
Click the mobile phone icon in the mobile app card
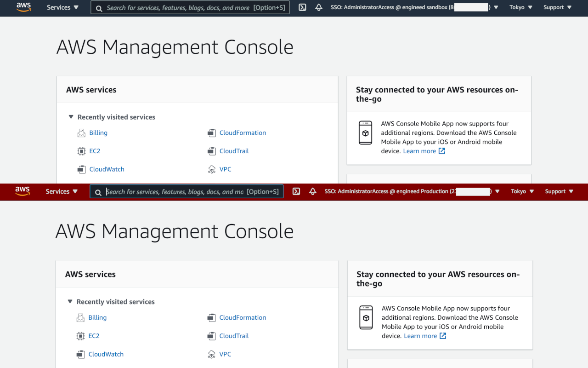tap(365, 132)
